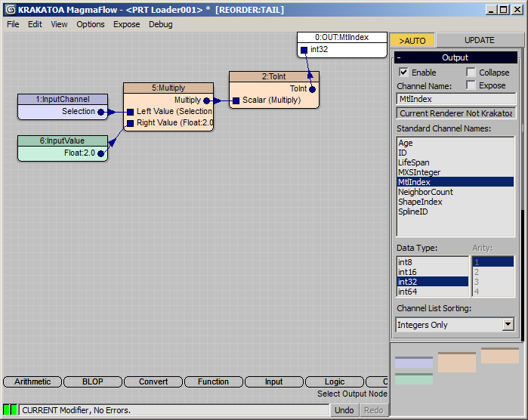Open the Channel List Sorting dropdown

tap(508, 324)
